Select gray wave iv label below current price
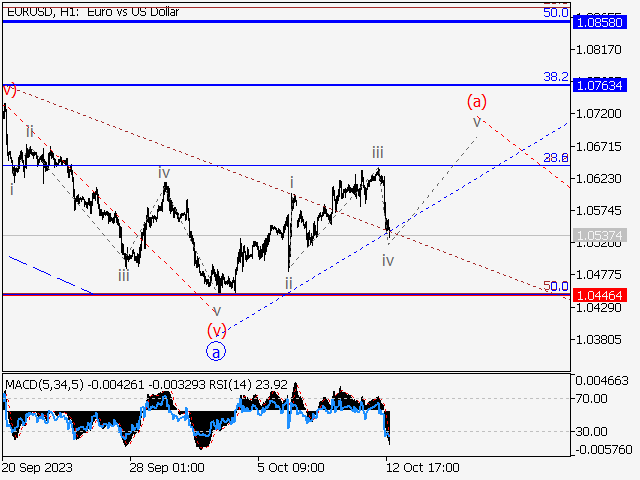Screen dimensions: 640x480 pos(388,260)
